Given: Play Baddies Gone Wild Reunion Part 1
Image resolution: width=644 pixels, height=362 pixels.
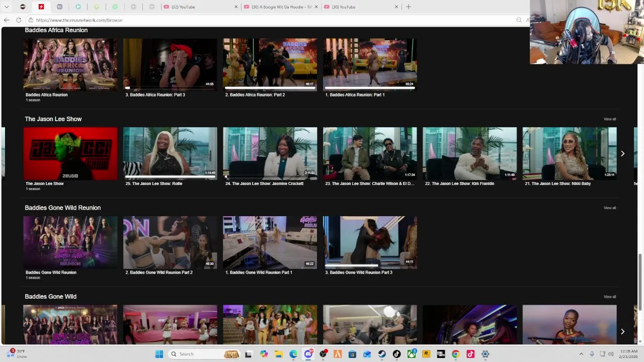Looking at the screenshot, I should 270,242.
